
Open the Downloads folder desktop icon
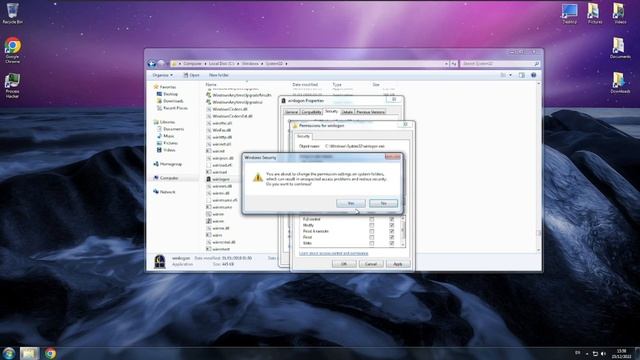pos(620,83)
